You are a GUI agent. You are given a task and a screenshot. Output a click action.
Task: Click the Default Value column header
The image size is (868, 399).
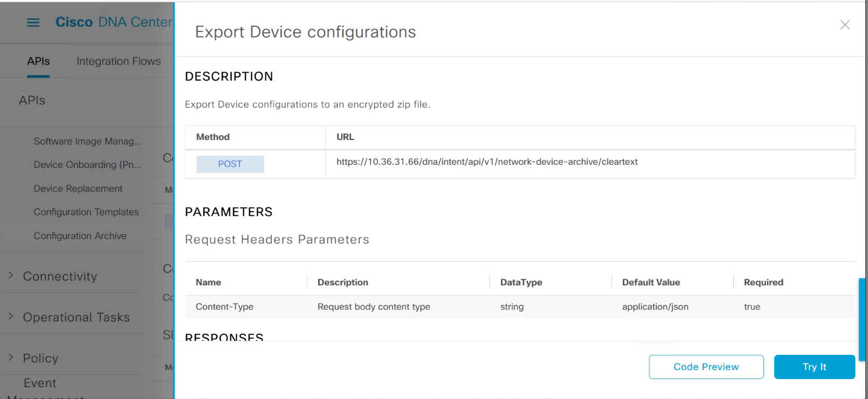pyautogui.click(x=651, y=282)
